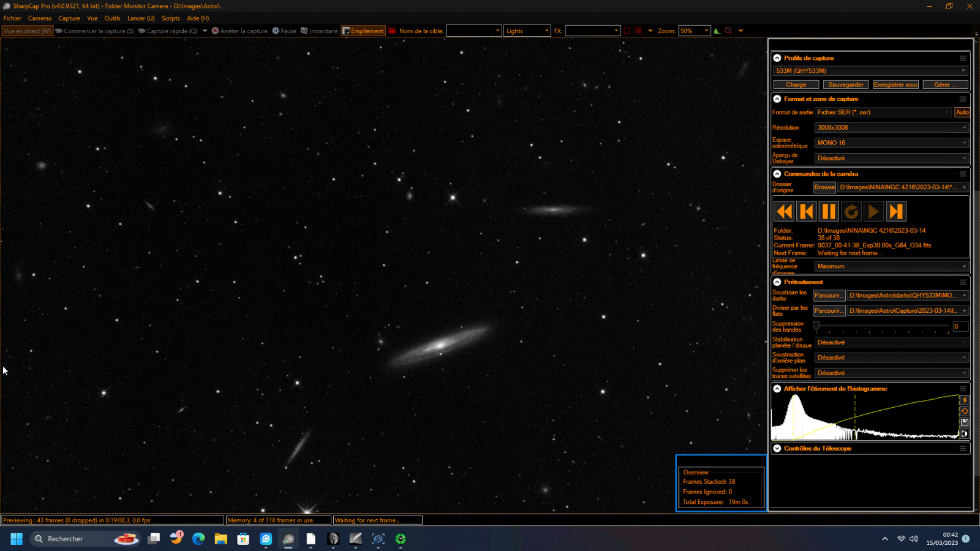
Task: Click the half-circle contrast icon beside histogram
Action: (965, 433)
